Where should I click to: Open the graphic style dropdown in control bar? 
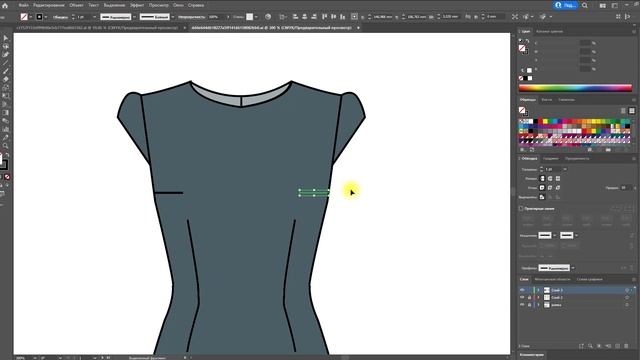(256, 17)
